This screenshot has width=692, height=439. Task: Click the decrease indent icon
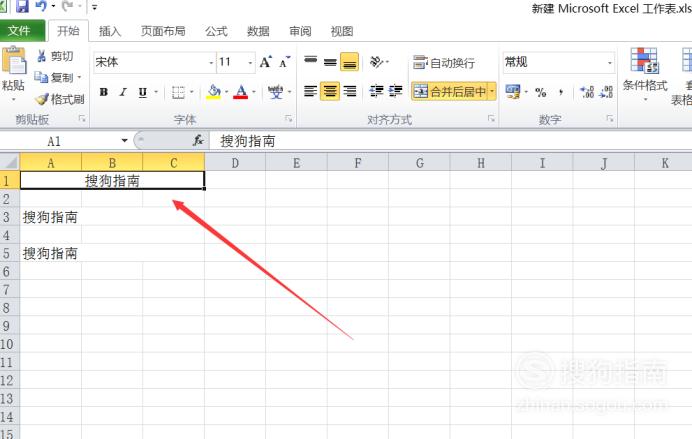(x=376, y=91)
